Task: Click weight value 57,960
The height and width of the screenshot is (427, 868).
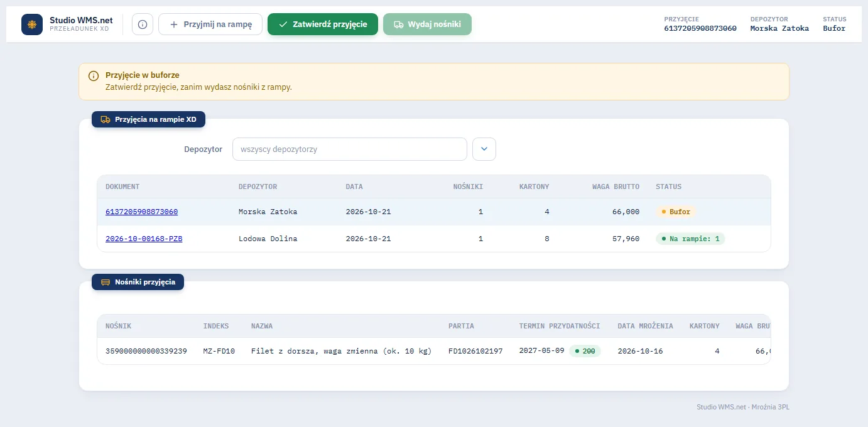Action: (626, 239)
